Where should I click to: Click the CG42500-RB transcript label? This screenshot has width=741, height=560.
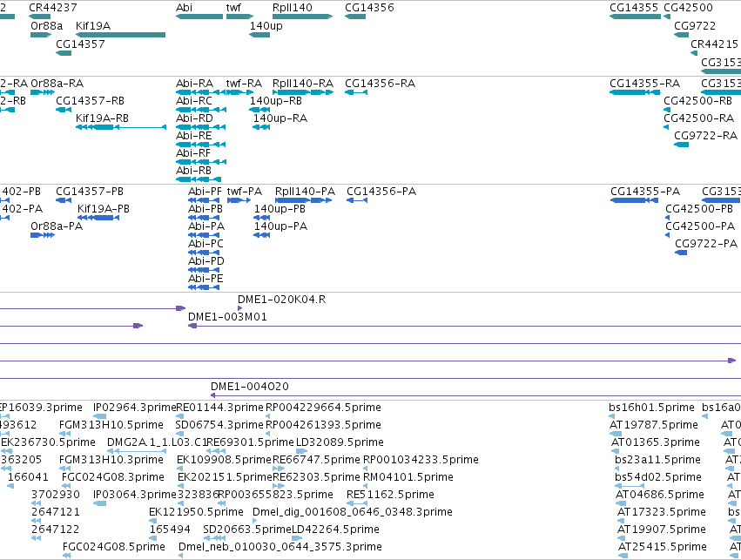point(698,101)
